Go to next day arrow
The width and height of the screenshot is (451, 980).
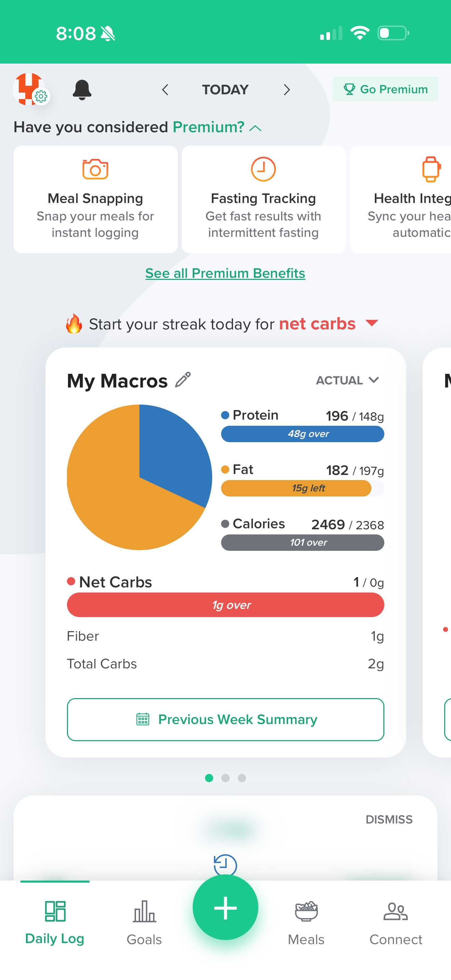click(x=287, y=90)
